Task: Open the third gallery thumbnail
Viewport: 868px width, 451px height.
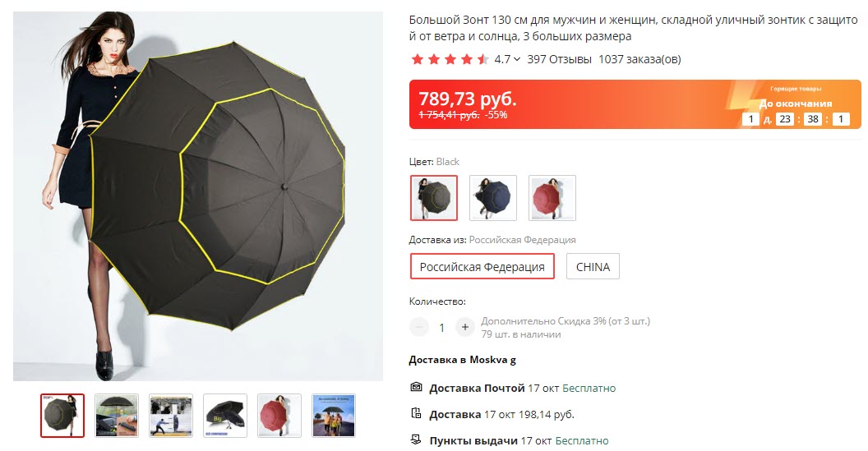Action: point(171,416)
